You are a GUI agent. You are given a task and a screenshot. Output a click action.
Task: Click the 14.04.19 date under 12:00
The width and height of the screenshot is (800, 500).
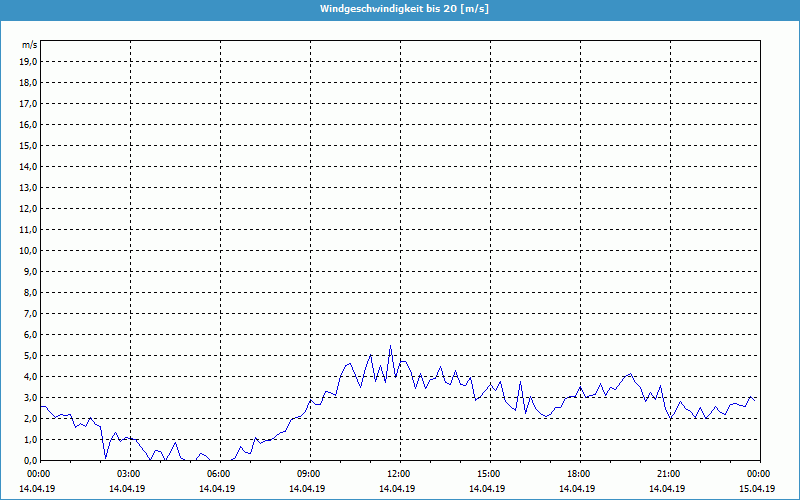click(x=397, y=488)
